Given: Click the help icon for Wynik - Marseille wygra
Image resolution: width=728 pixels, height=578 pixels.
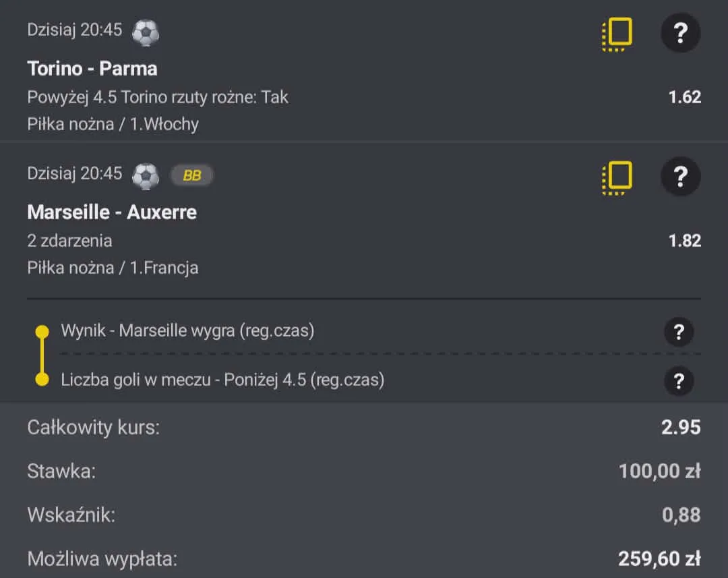Looking at the screenshot, I should point(679,331).
